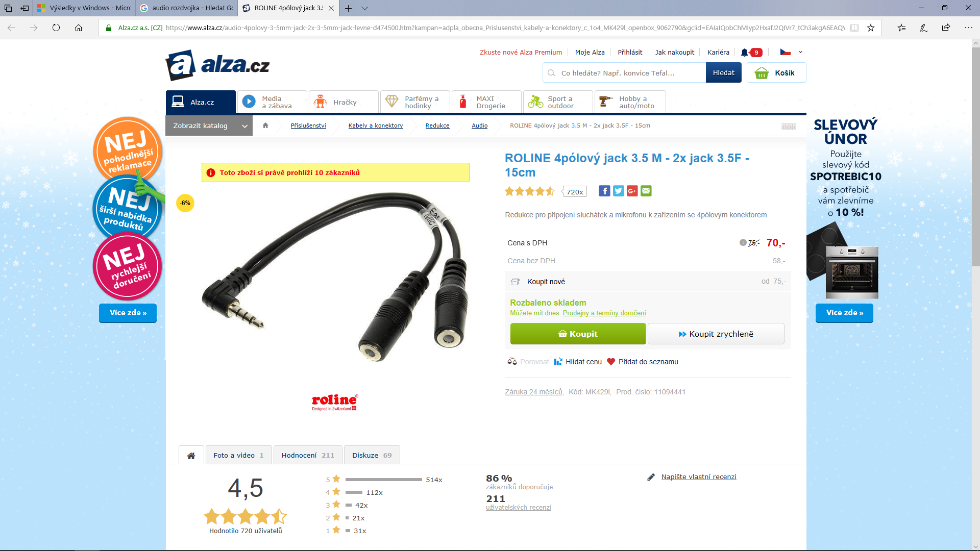Screen dimensions: 980x551
Task: Click the green Koupit button
Action: [578, 334]
